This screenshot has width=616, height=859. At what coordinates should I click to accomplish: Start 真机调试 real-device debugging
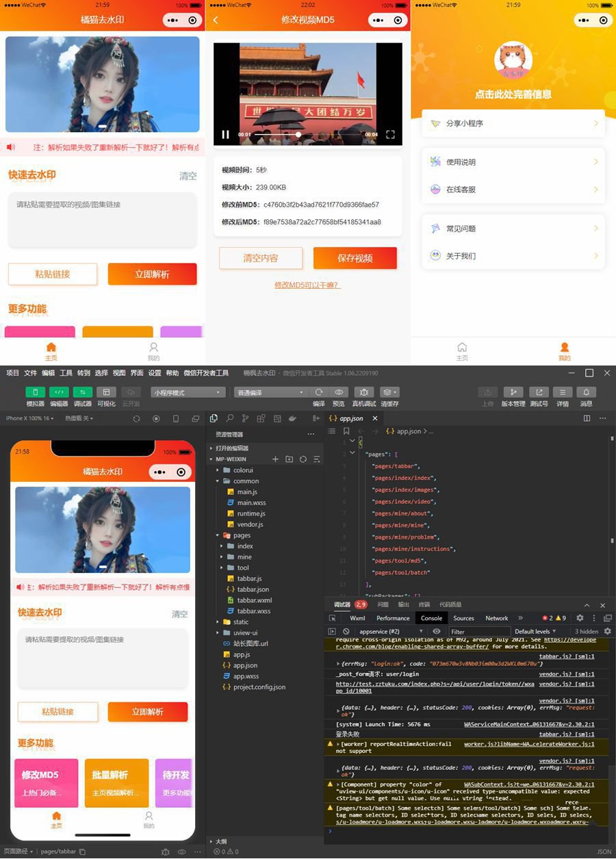pyautogui.click(x=364, y=393)
